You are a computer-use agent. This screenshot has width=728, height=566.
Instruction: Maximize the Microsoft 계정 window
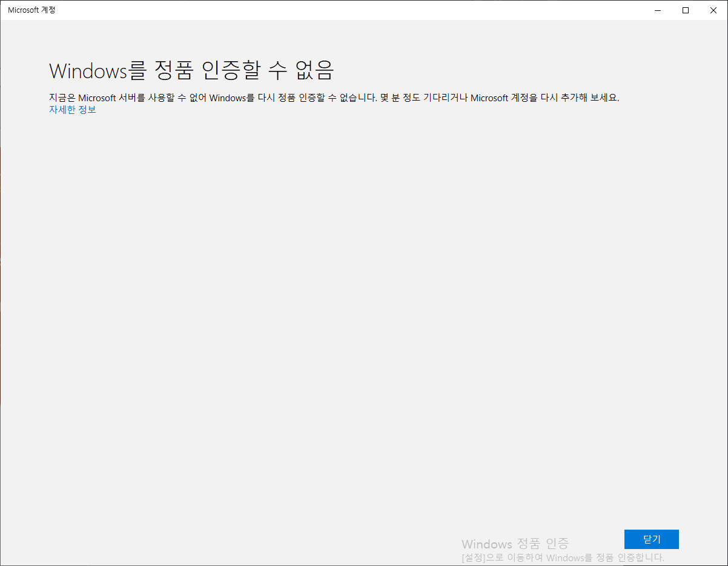pyautogui.click(x=686, y=10)
